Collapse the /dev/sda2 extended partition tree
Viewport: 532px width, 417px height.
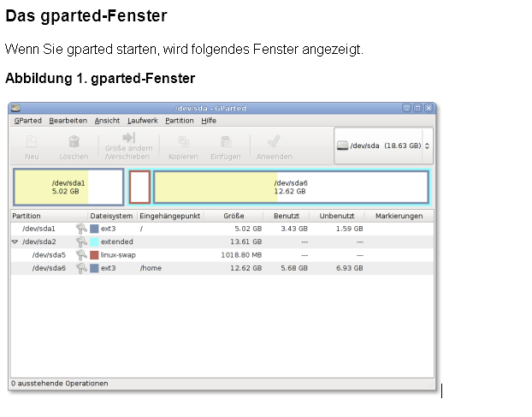click(x=15, y=241)
